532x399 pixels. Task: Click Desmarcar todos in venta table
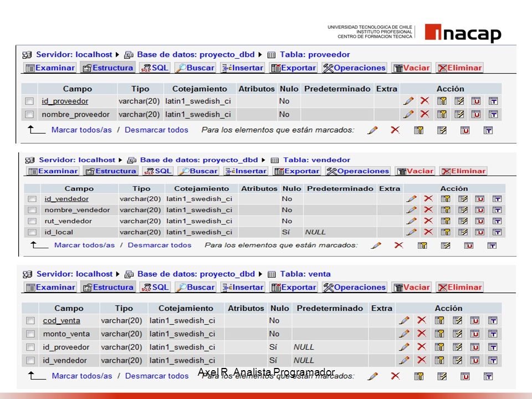[x=157, y=376]
